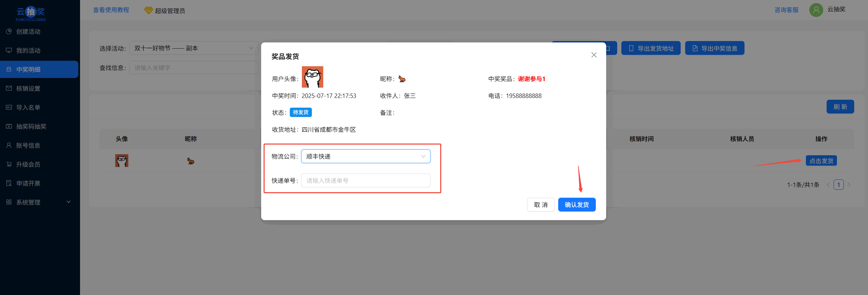
Task: Go to previous page of results
Action: [x=828, y=185]
